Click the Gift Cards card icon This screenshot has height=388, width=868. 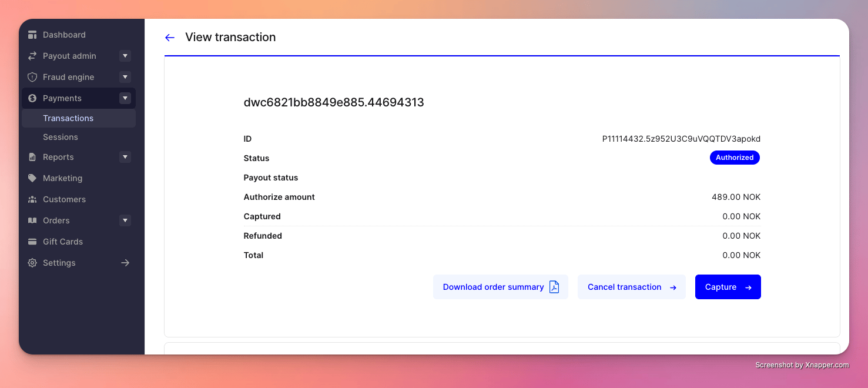[x=32, y=242]
